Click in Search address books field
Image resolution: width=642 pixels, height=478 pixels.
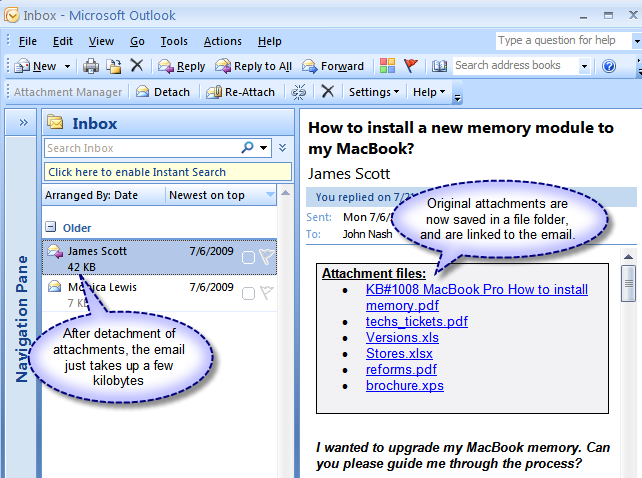coord(515,66)
